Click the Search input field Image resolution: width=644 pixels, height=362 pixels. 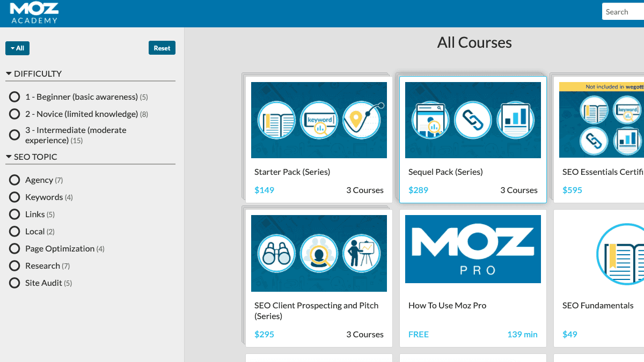coord(623,12)
